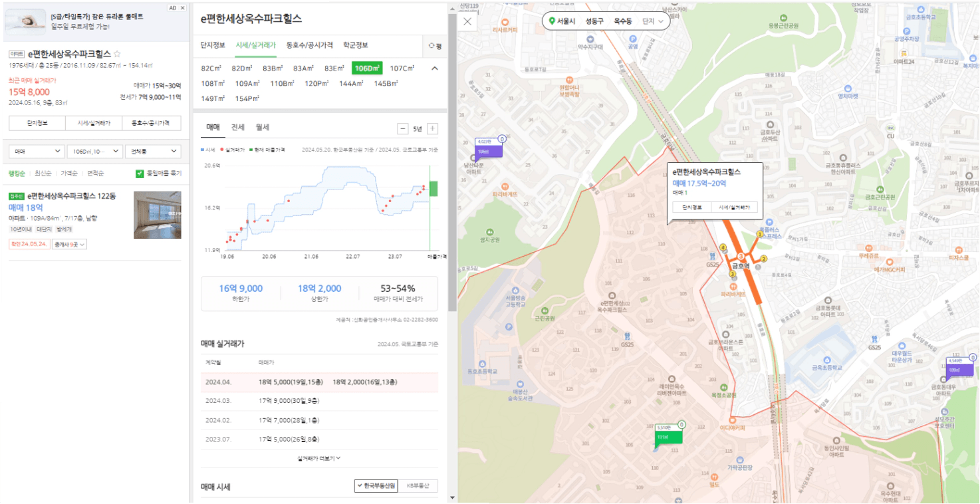Close the map overlay with the X button
Image resolution: width=980 pixels, height=504 pixels.
coord(467,21)
